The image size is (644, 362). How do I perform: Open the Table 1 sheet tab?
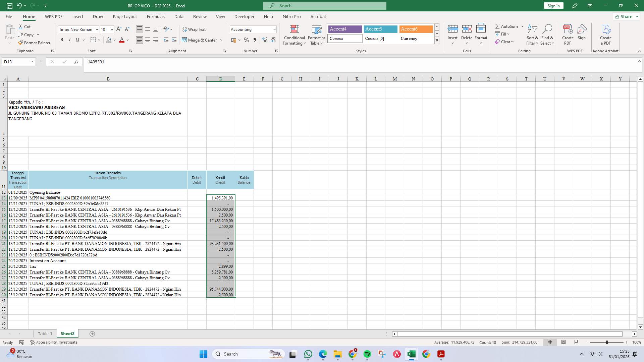coord(45,334)
